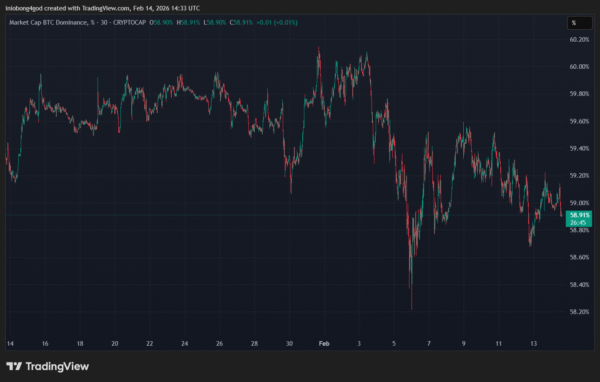Click the iniobong4god created with TradingView.com header

coord(103,8)
